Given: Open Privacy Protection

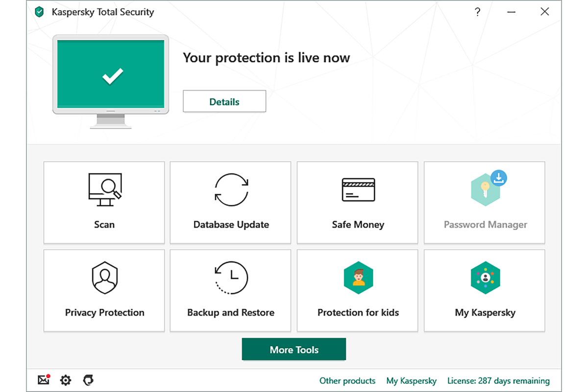Looking at the screenshot, I should pos(104,290).
